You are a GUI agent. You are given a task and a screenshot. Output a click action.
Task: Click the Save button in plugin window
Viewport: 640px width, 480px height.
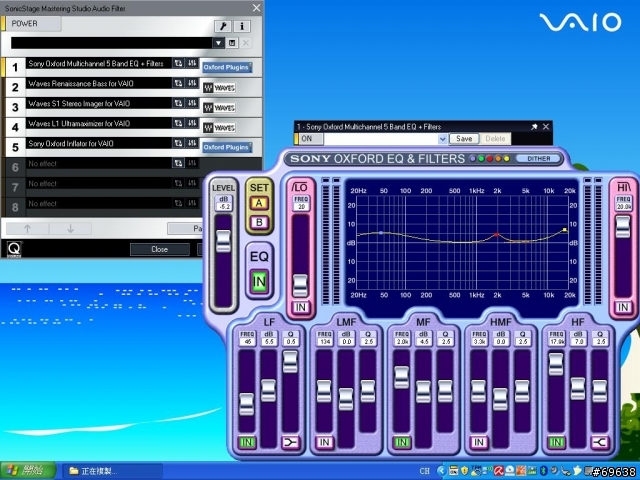(464, 139)
